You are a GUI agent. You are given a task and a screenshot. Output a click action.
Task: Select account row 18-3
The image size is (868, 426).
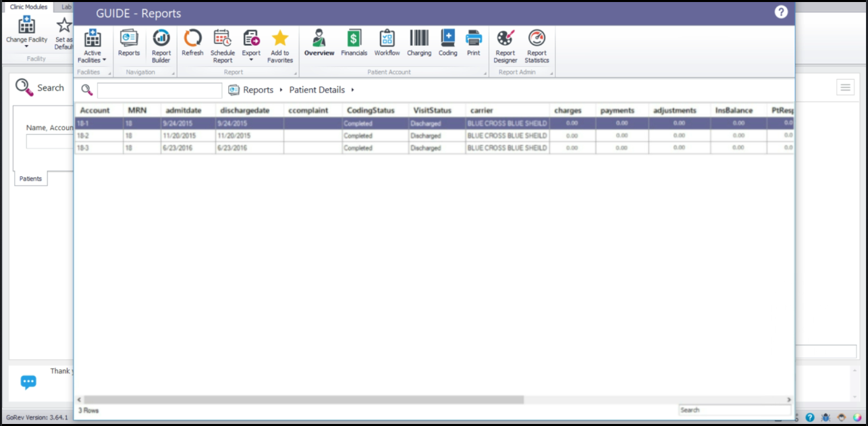pos(434,148)
